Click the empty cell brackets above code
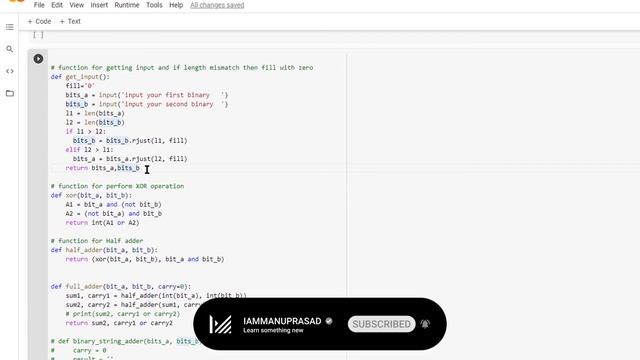640x360 pixels. click(x=38, y=35)
